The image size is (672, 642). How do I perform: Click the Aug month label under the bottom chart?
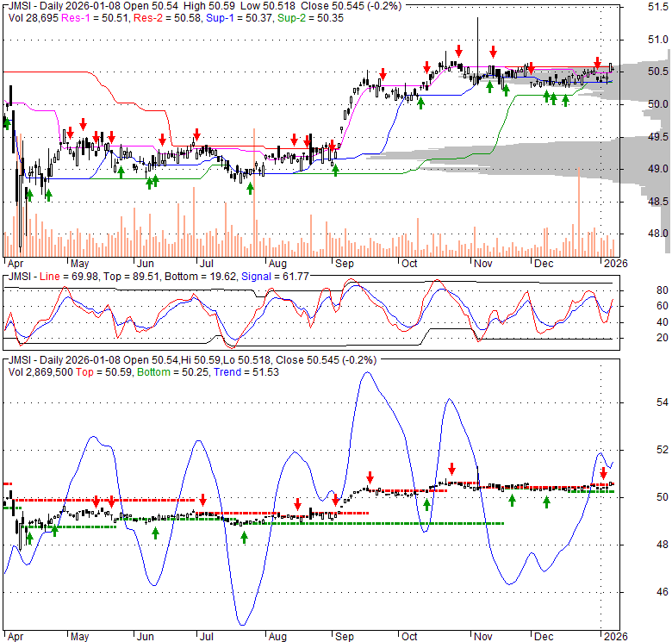pyautogui.click(x=277, y=637)
